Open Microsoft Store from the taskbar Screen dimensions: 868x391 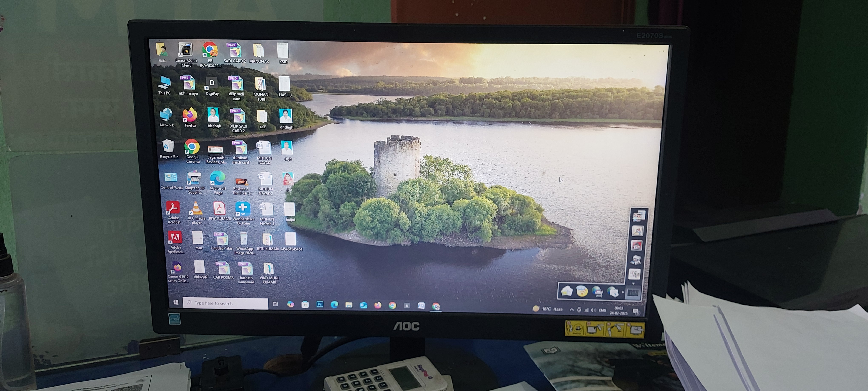(x=305, y=305)
